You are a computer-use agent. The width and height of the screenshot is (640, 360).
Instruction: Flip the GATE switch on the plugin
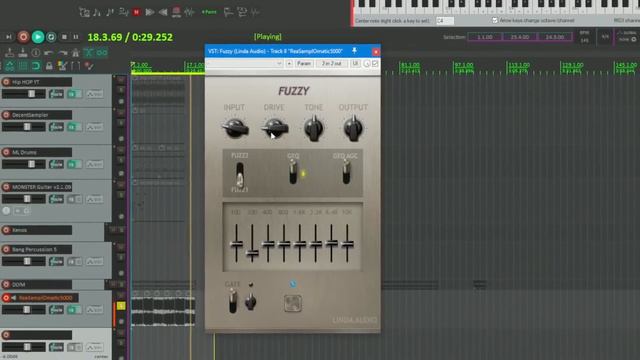pos(233,301)
